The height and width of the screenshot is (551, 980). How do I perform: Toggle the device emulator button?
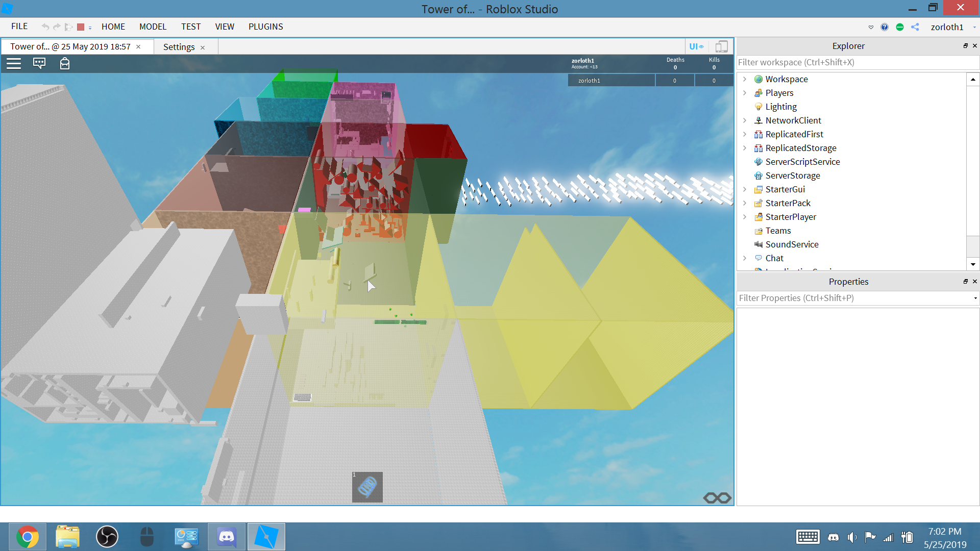pos(721,46)
